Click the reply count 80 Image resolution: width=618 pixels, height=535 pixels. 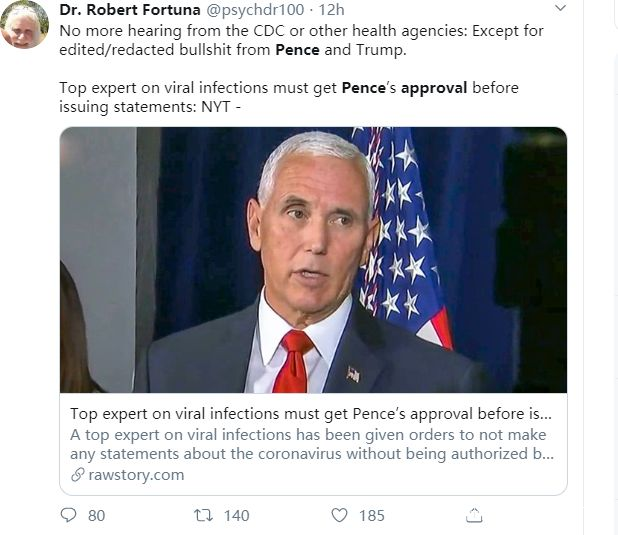pyautogui.click(x=96, y=516)
